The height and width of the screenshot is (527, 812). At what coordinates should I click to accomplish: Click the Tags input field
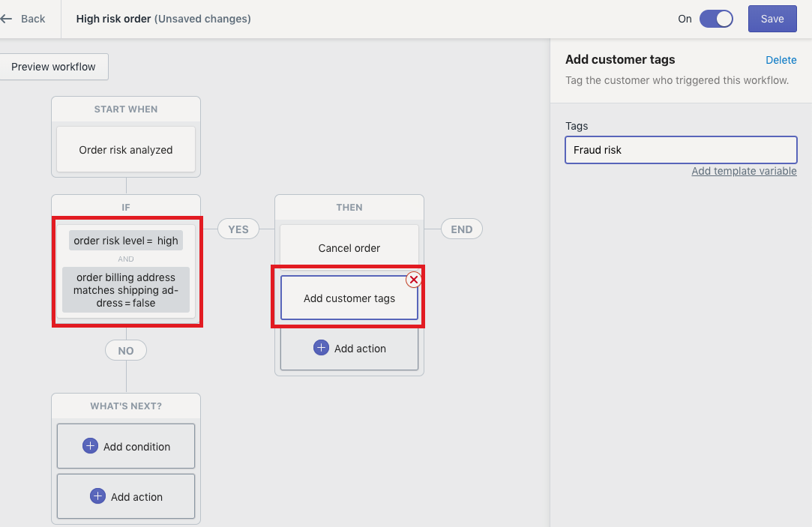(681, 150)
